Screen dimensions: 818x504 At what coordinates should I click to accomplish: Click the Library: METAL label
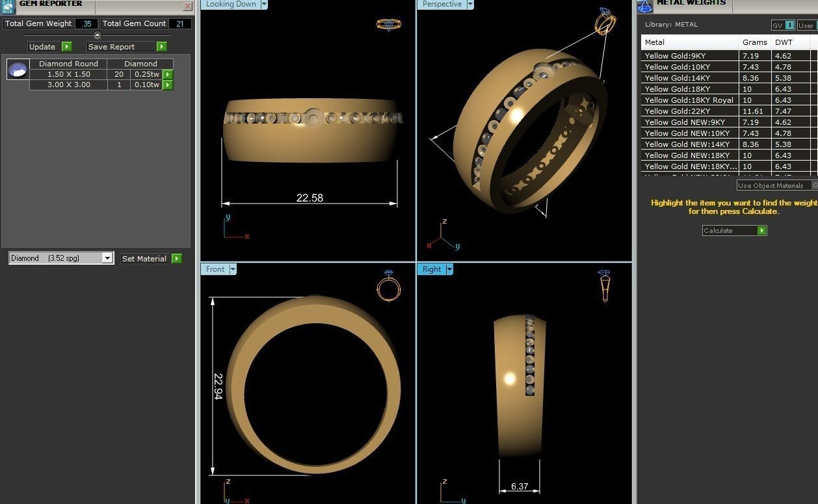tap(671, 25)
